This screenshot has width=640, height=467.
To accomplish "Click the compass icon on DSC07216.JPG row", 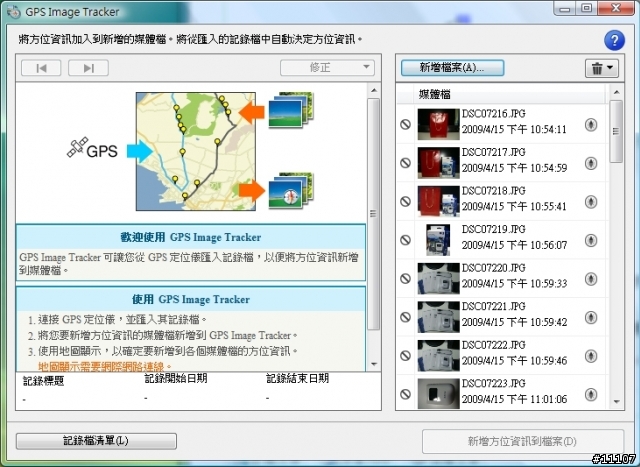I will (x=591, y=125).
